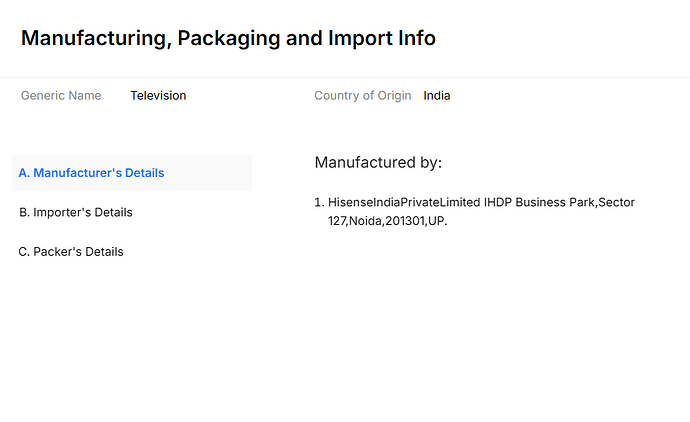Image resolution: width=690 pixels, height=422 pixels.
Task: Click the Country of Origin label
Action: 362,96
